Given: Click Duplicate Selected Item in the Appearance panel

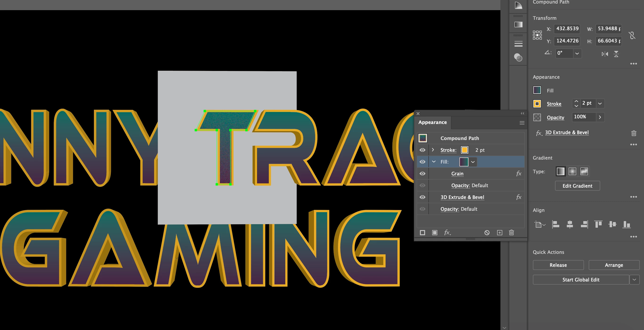Looking at the screenshot, I should [499, 233].
